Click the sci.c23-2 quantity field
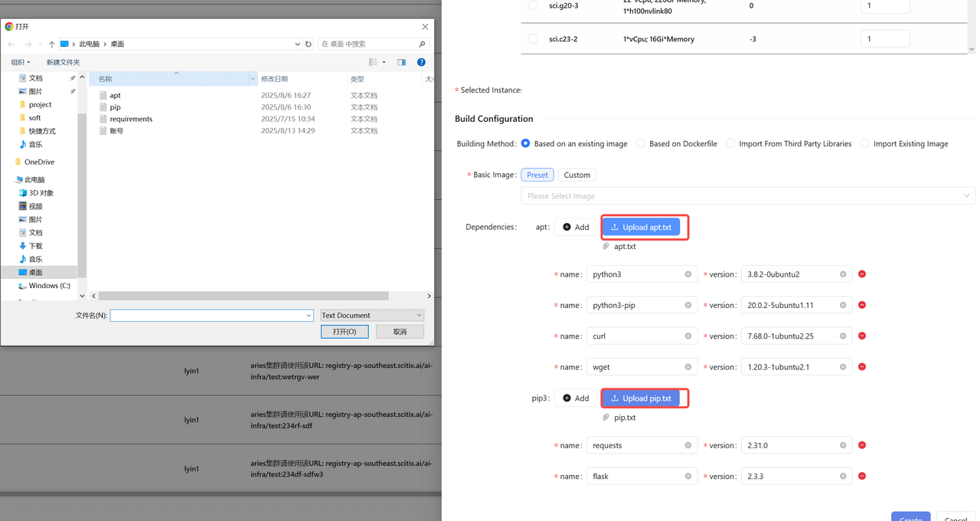The height and width of the screenshot is (521, 980). [885, 39]
